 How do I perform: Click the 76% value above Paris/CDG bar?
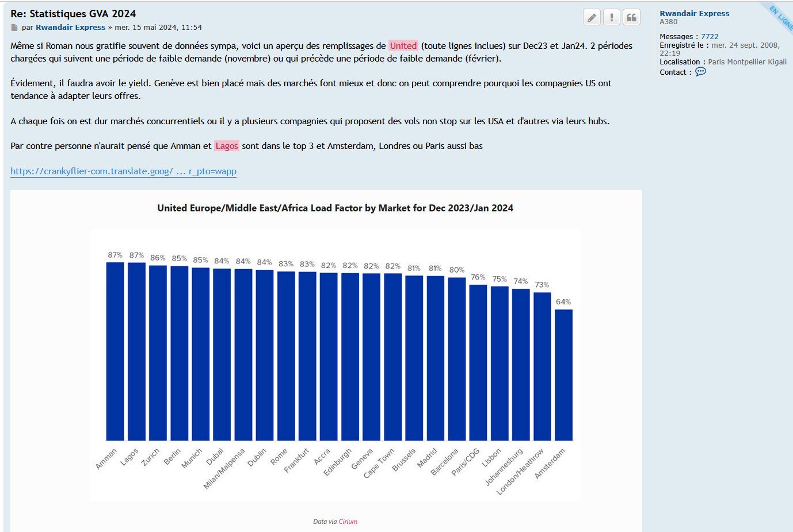pyautogui.click(x=478, y=277)
